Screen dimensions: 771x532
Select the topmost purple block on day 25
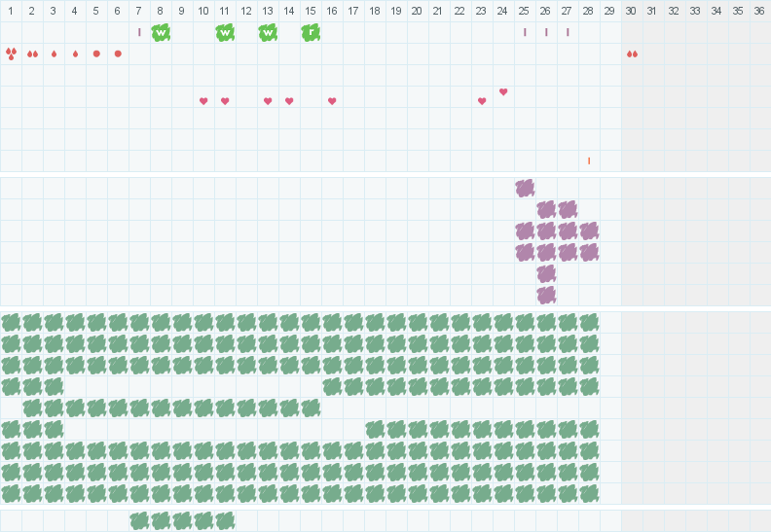coord(525,188)
